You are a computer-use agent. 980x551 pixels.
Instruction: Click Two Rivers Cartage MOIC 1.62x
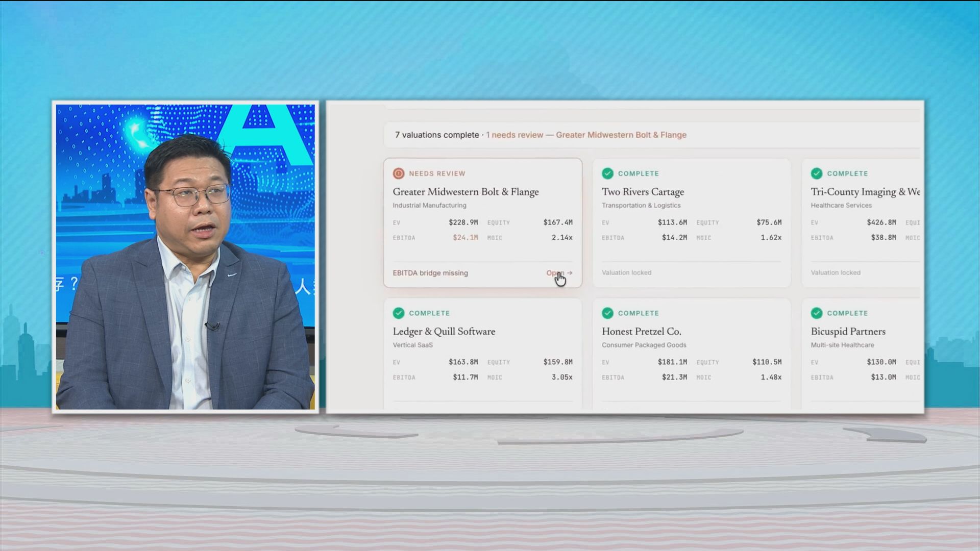pos(771,238)
